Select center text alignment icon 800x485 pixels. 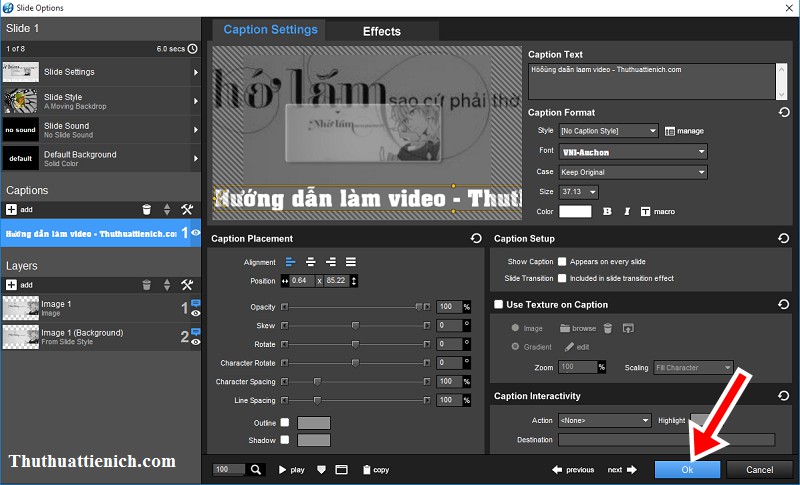click(310, 262)
